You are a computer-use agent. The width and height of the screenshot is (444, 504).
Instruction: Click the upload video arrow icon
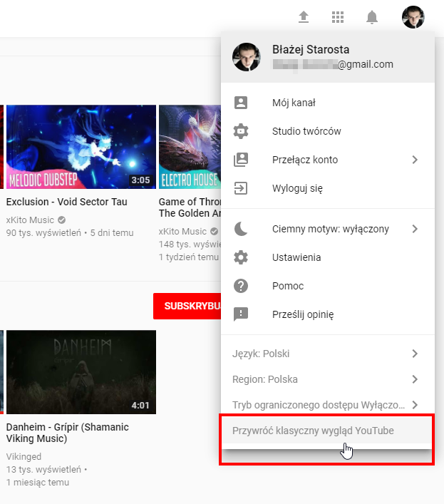(x=304, y=16)
